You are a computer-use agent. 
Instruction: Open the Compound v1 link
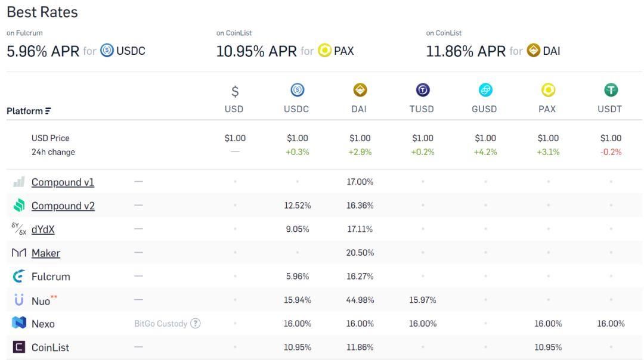click(x=63, y=182)
